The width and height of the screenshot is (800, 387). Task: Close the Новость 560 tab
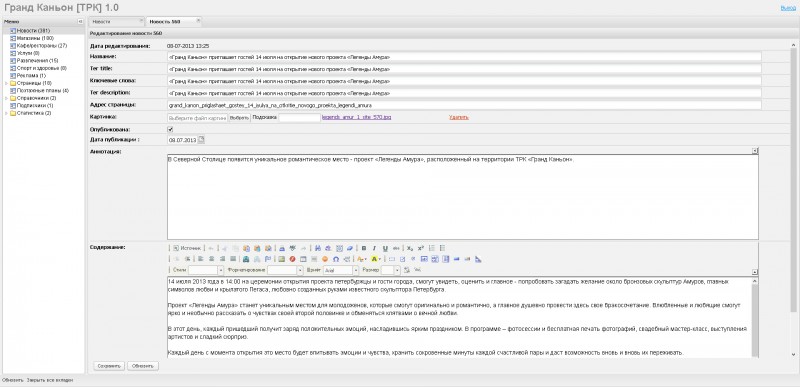(198, 20)
